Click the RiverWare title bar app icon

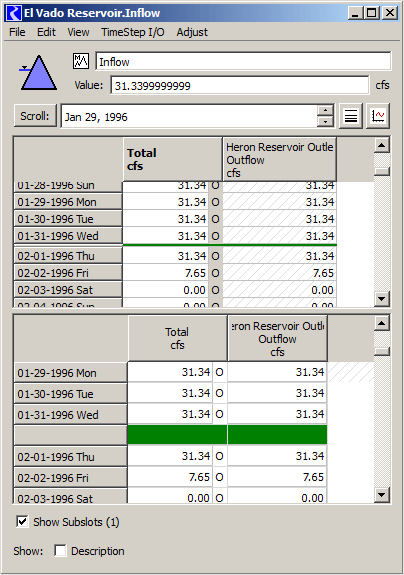point(14,13)
